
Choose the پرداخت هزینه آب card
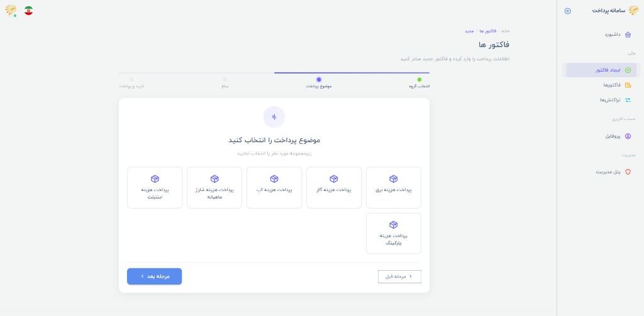click(274, 188)
